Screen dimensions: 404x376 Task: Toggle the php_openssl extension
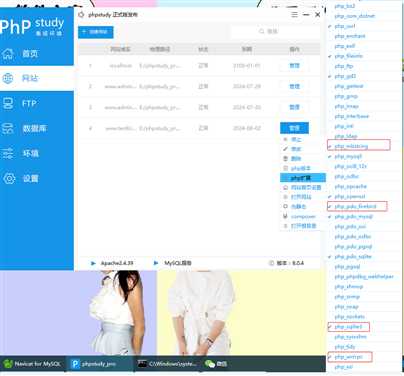(x=350, y=196)
